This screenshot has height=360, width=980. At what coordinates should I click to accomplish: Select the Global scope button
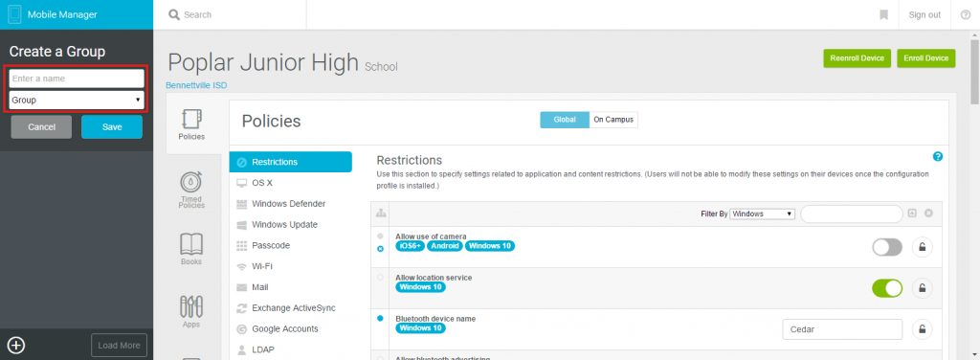[565, 120]
